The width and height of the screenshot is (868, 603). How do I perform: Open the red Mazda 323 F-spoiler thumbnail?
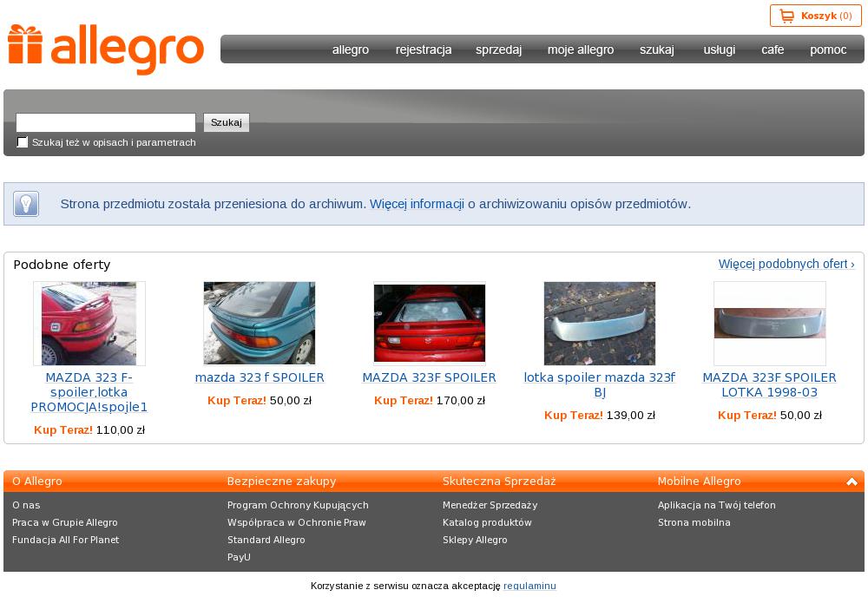click(89, 323)
